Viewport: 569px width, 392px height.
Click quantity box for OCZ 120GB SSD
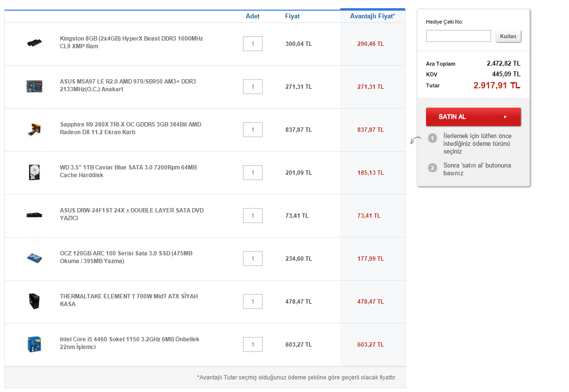(x=253, y=259)
